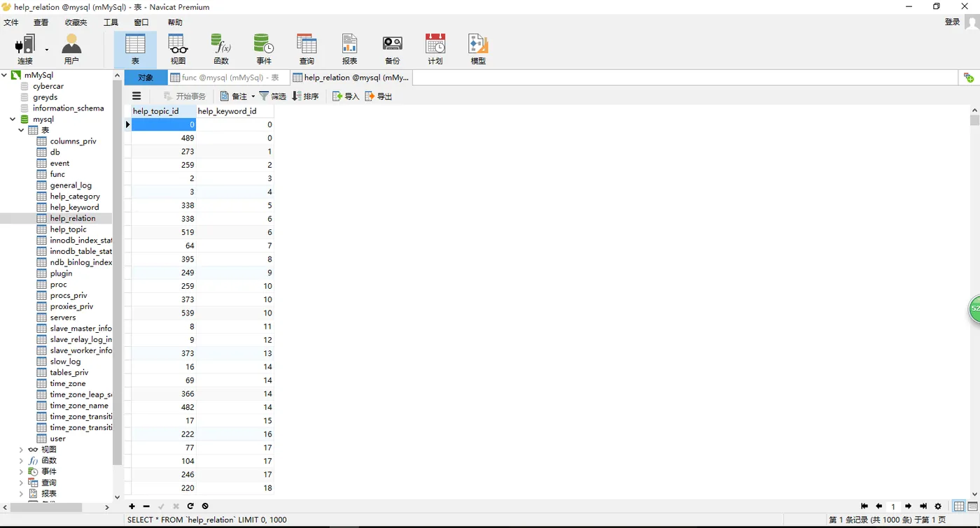Image resolution: width=980 pixels, height=528 pixels.
Task: Switch to form view mode
Action: (x=972, y=506)
